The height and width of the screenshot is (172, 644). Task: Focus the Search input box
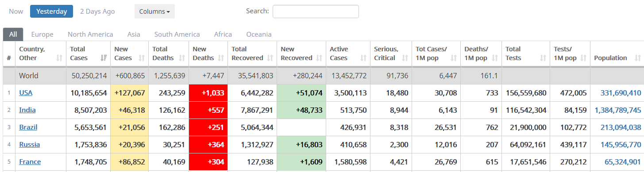[x=316, y=11]
